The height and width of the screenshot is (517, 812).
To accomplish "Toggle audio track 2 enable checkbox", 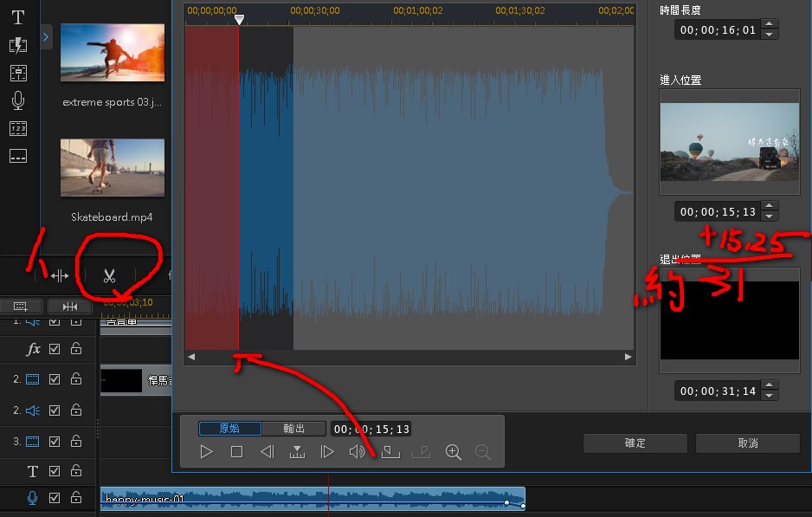I will 55,410.
